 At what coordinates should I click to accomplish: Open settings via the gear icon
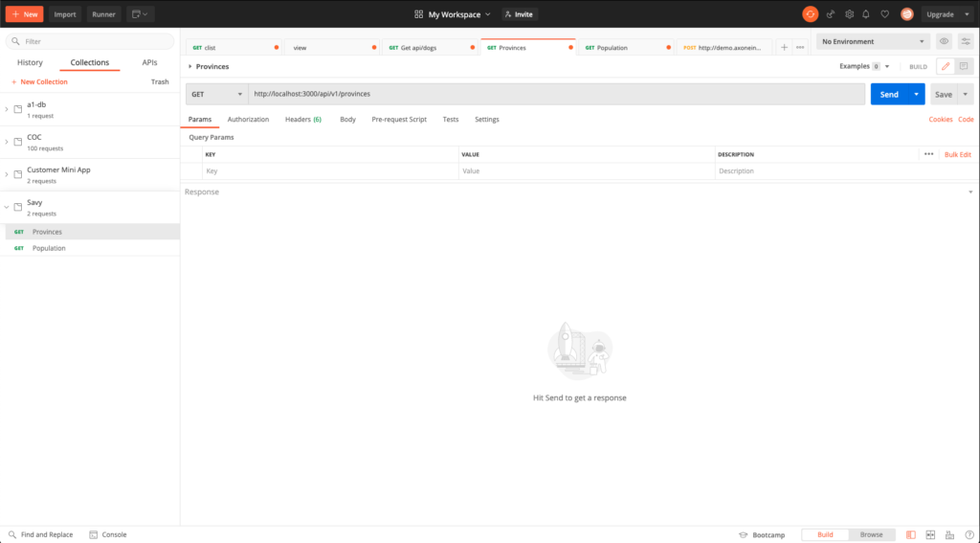tap(849, 14)
